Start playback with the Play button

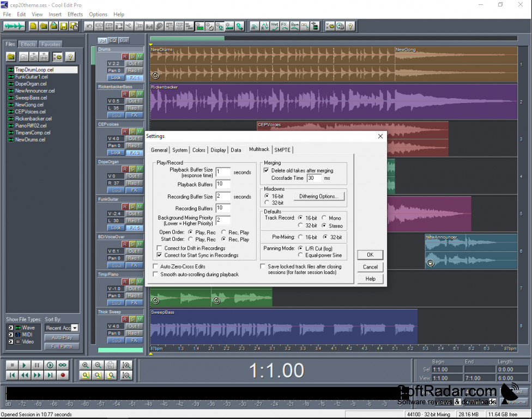pyautogui.click(x=25, y=365)
